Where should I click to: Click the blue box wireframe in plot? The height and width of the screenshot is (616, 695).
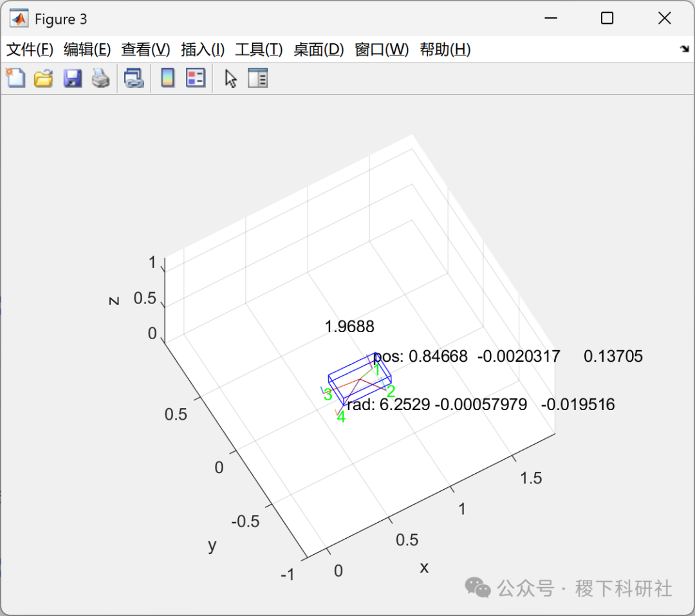[360, 378]
